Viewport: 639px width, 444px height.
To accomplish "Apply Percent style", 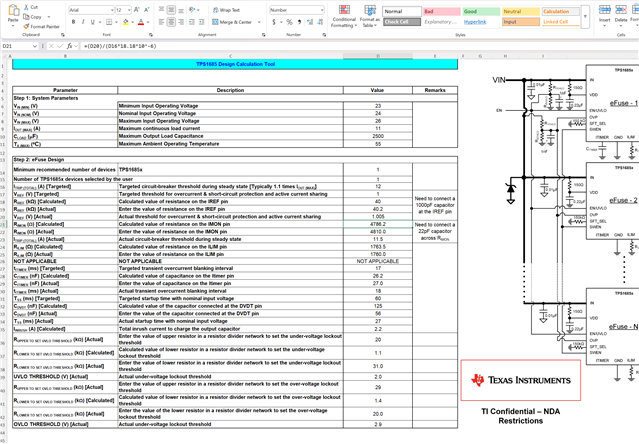I will [289, 22].
